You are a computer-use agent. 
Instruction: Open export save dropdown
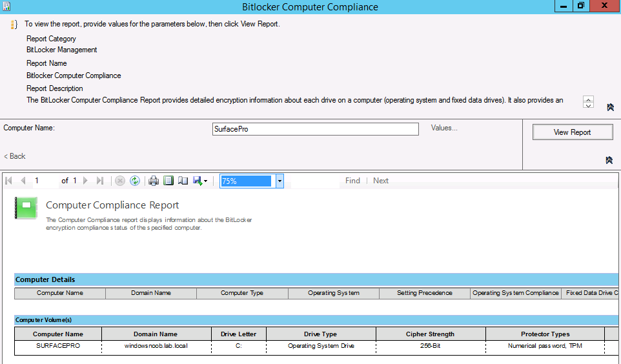200,181
